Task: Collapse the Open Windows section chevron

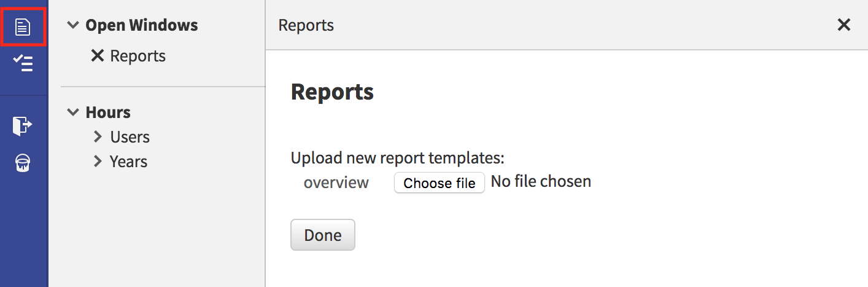Action: (x=73, y=25)
